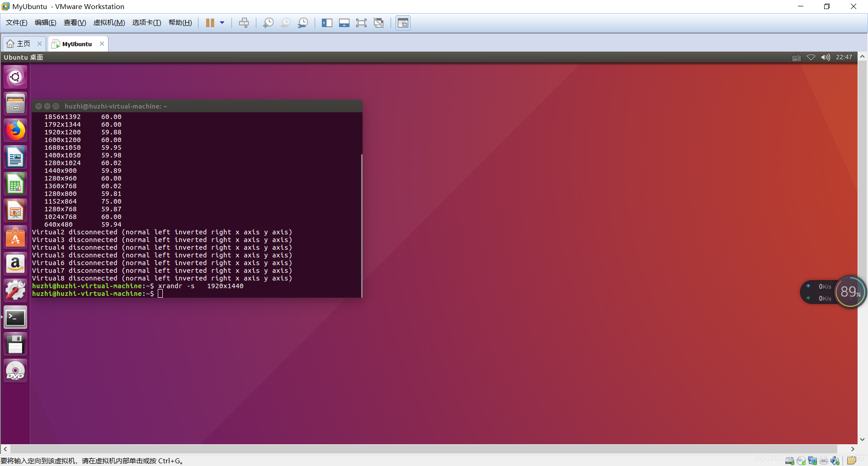This screenshot has height=466, width=868.
Task: Open the DVD drive launcher icon
Action: (x=15, y=371)
